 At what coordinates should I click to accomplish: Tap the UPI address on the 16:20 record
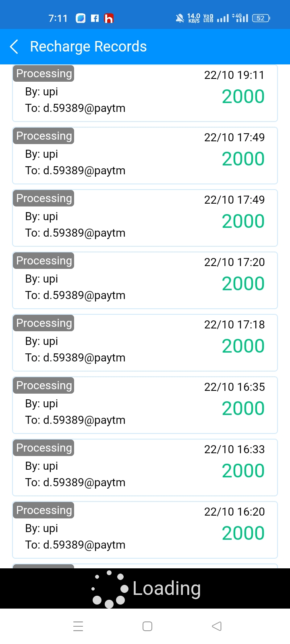[75, 545]
